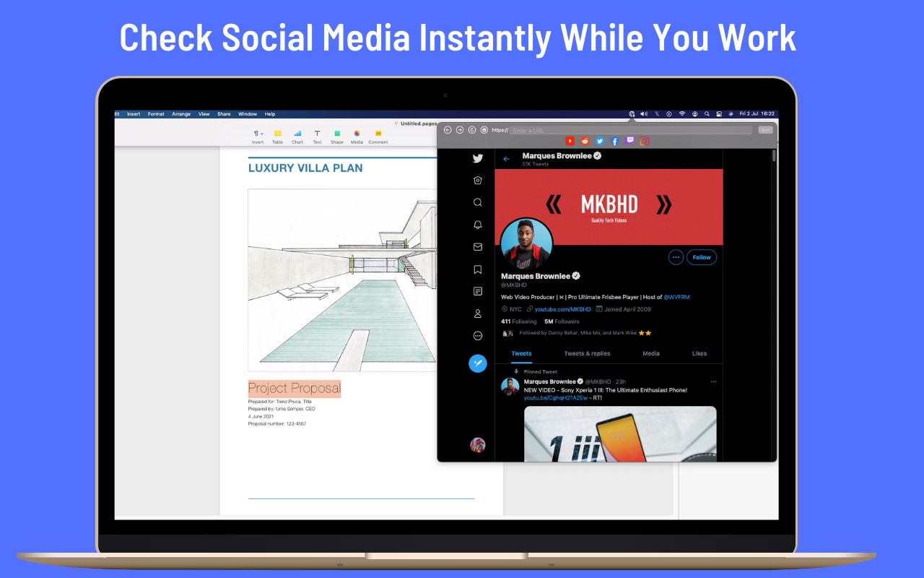The image size is (924, 578).
Task: Click the Wi-Fi icon in menu bar
Action: tap(682, 114)
